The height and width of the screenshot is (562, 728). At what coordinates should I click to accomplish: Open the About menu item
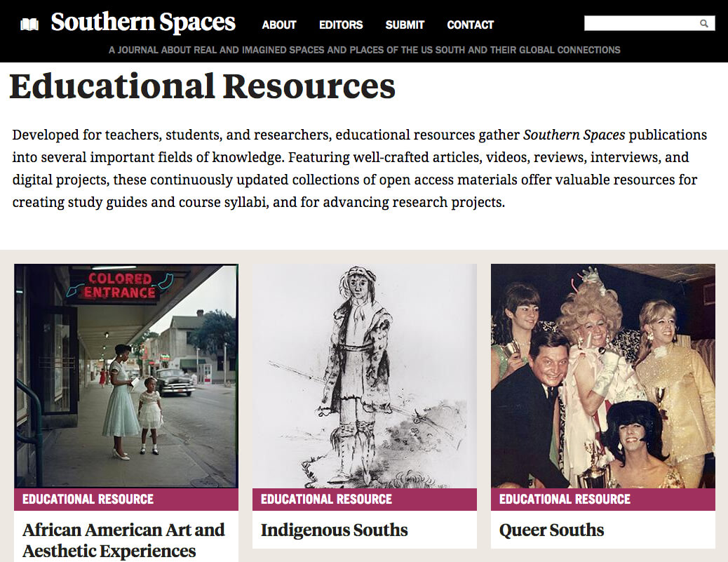(x=279, y=25)
